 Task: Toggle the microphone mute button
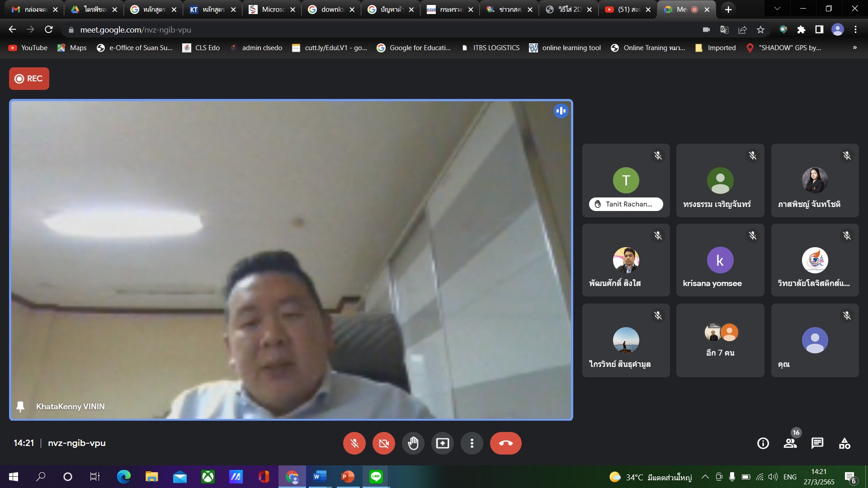click(x=354, y=443)
